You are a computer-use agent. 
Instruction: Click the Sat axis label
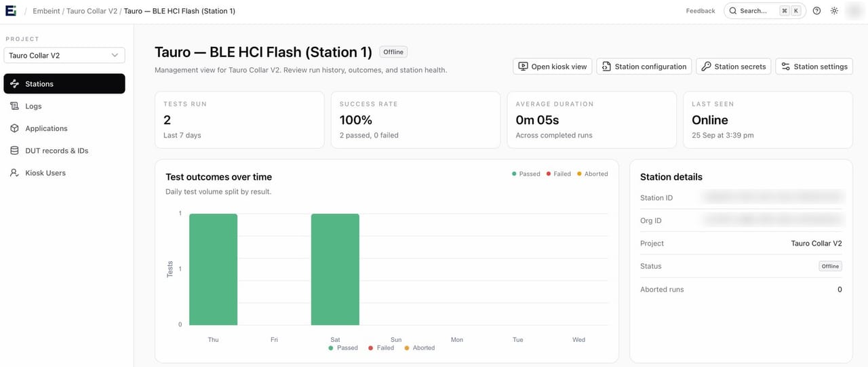(335, 340)
